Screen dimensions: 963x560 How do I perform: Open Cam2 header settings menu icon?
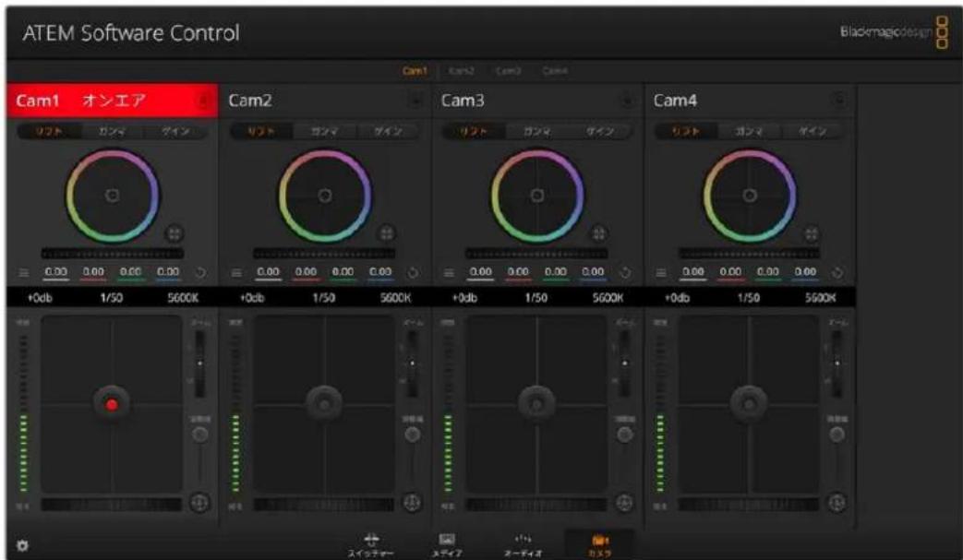(x=415, y=100)
